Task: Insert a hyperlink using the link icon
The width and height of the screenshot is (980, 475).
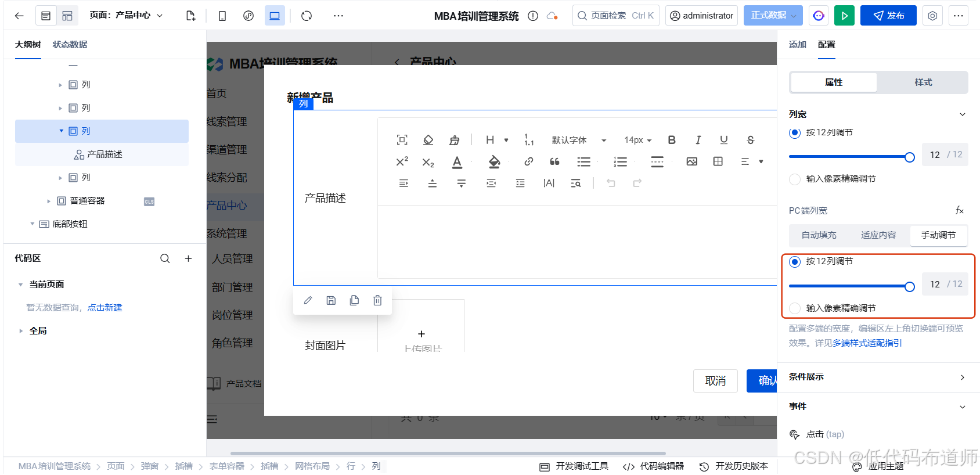Action: [x=528, y=161]
